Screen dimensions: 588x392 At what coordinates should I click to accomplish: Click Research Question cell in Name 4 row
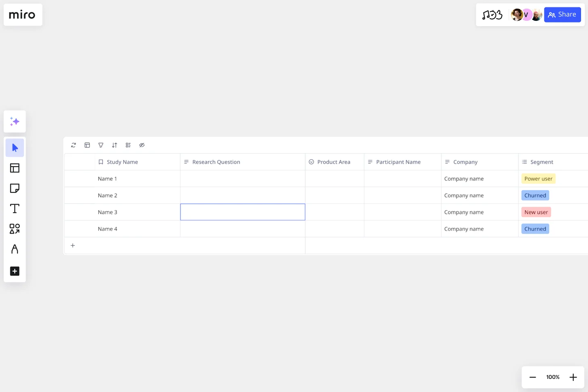pos(243,229)
